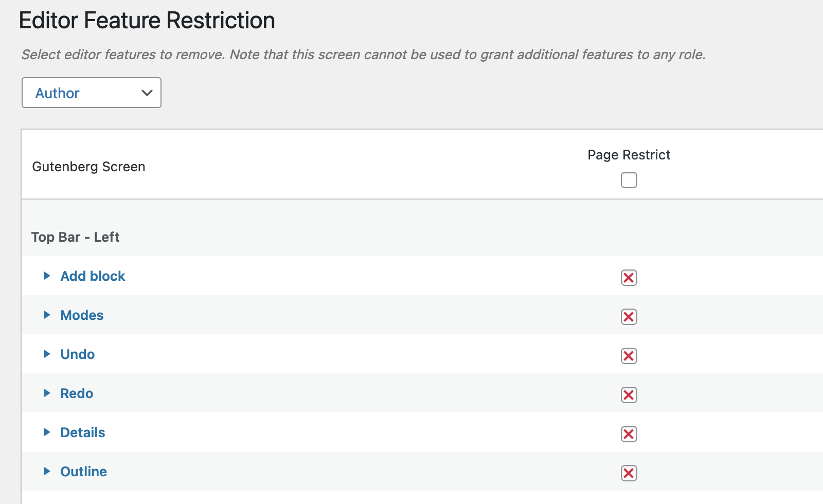The height and width of the screenshot is (504, 823).
Task: Toggle the red X restriction for Undo
Action: coord(629,356)
